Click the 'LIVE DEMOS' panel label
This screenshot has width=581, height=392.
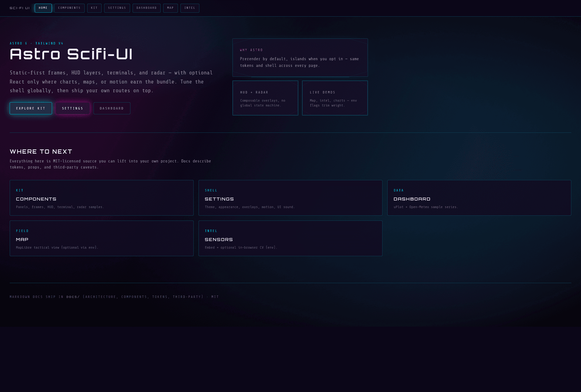(x=323, y=93)
